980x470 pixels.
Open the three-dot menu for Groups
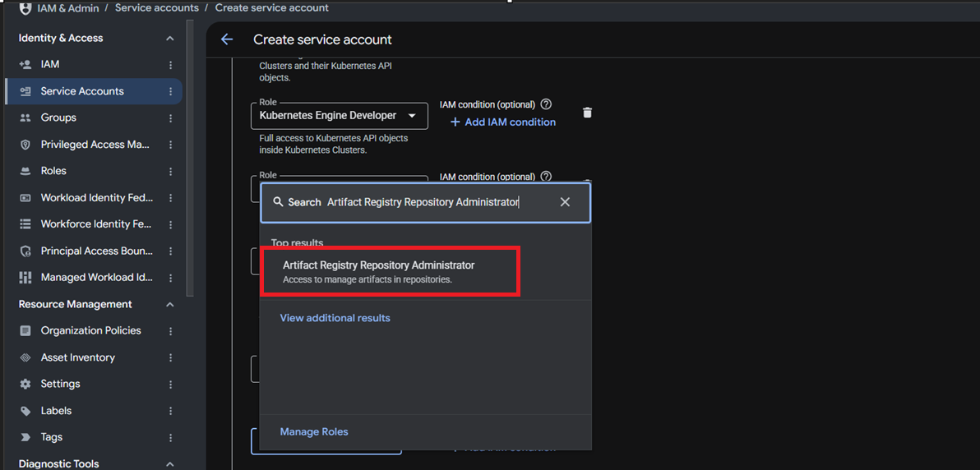click(x=171, y=117)
